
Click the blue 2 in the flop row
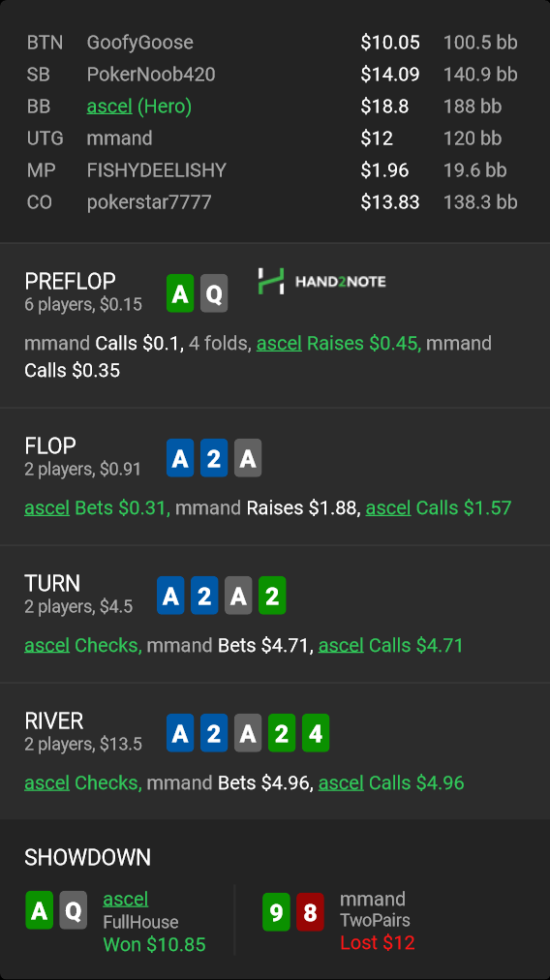214,458
